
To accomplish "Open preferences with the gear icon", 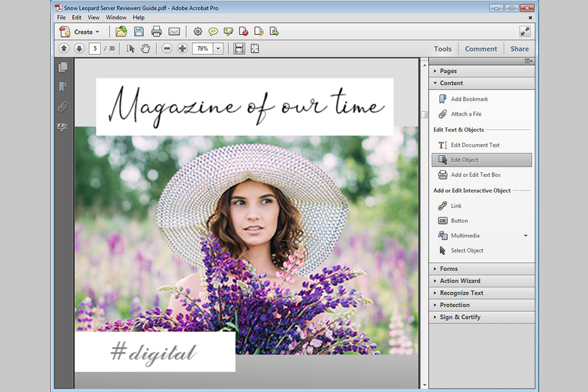I will pos(198,31).
